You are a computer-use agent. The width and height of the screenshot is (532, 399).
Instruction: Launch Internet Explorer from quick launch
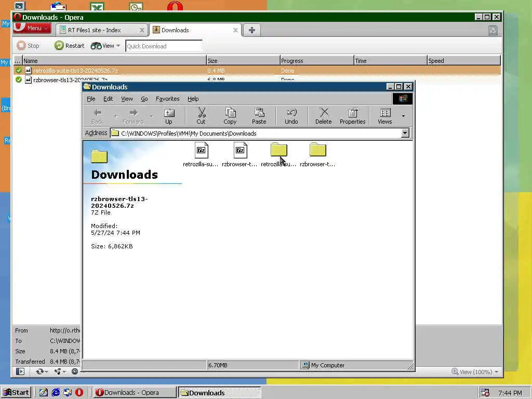(x=56, y=393)
